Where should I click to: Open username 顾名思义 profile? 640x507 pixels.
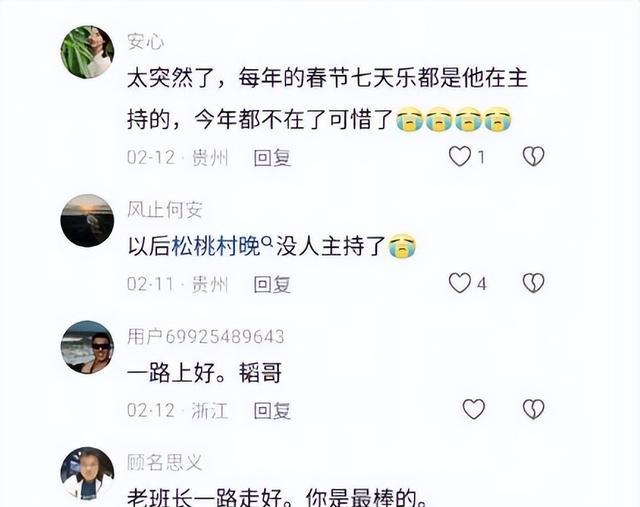pyautogui.click(x=165, y=463)
